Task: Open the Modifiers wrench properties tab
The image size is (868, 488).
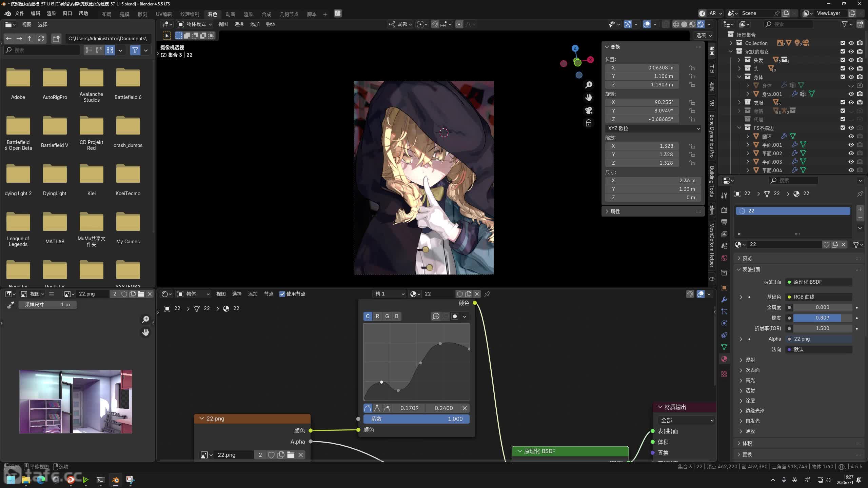Action: tap(724, 300)
